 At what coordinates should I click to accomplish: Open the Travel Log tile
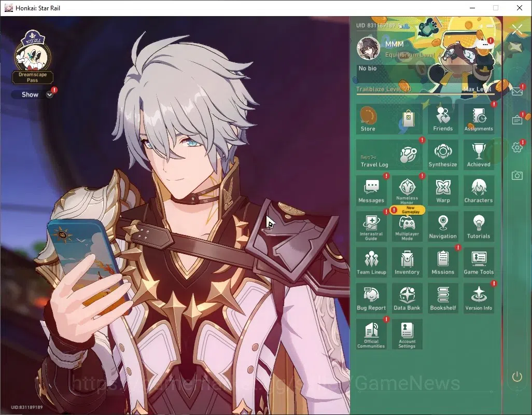(x=389, y=155)
